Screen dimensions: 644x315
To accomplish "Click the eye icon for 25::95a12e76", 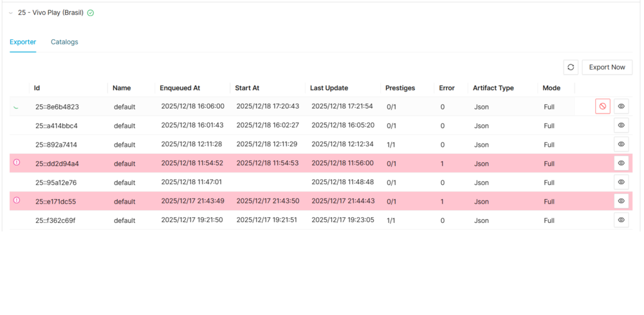I will (x=621, y=182).
